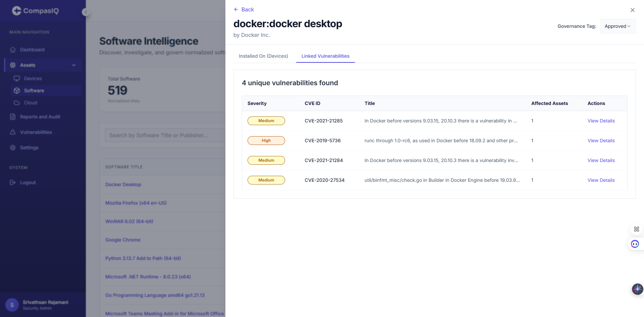Click the Medium badge for CVE-2020-27534
644x317 pixels.
pyautogui.click(x=266, y=180)
